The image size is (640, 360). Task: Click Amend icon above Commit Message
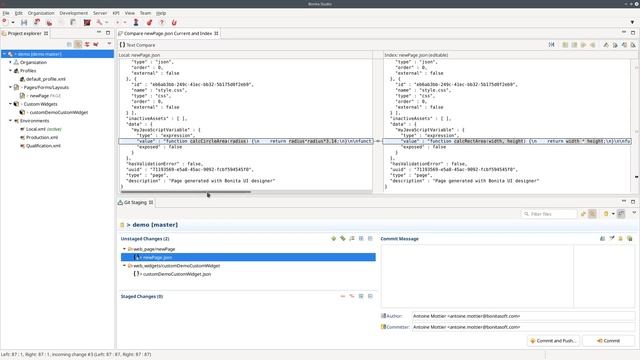(x=602, y=238)
